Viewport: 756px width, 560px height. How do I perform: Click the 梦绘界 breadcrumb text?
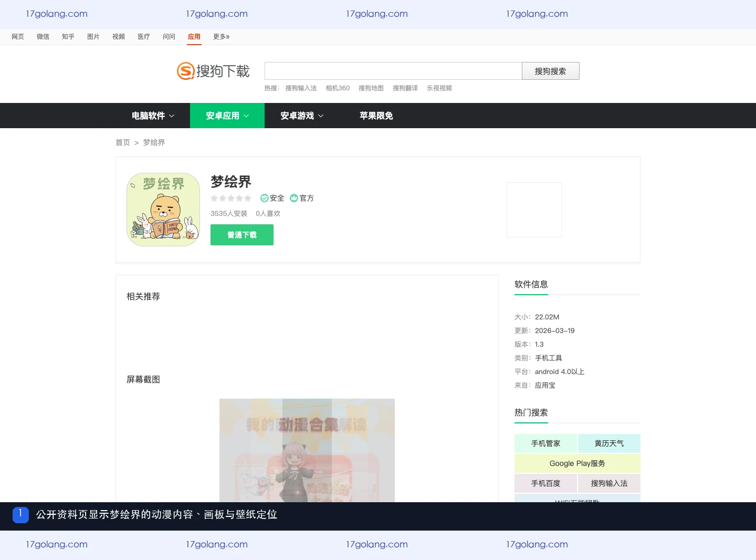tap(154, 142)
